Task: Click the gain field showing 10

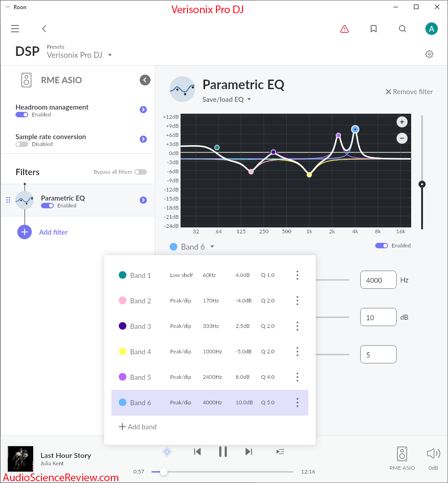Action: 378,317
